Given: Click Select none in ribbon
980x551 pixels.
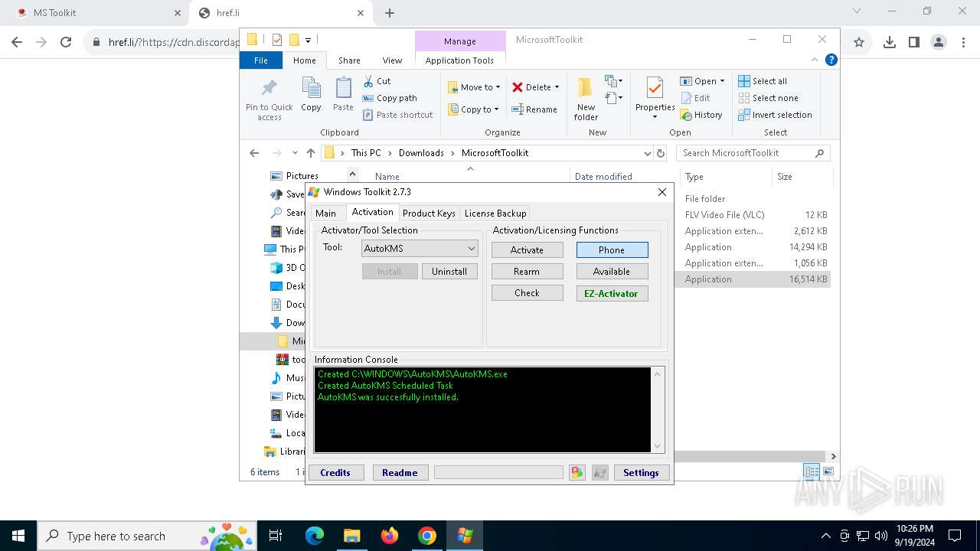Looking at the screenshot, I should [x=768, y=98].
